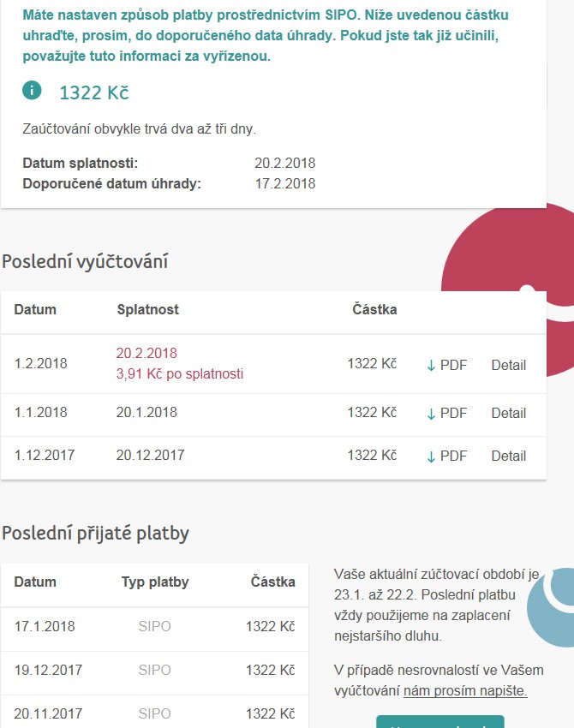Image resolution: width=574 pixels, height=728 pixels.
Task: Select the Částka header in Poslední vyúčtování
Action: pos(374,310)
